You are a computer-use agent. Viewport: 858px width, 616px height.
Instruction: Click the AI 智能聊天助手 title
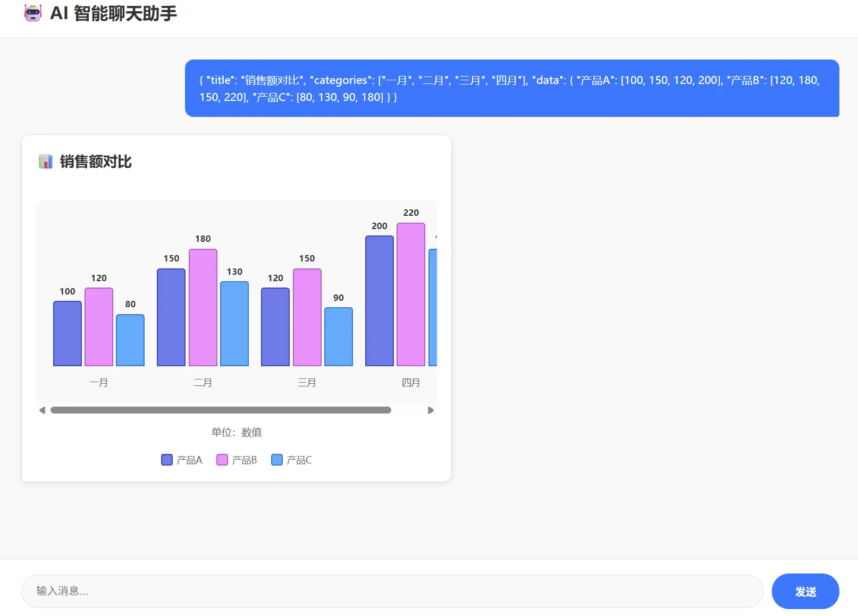(113, 13)
